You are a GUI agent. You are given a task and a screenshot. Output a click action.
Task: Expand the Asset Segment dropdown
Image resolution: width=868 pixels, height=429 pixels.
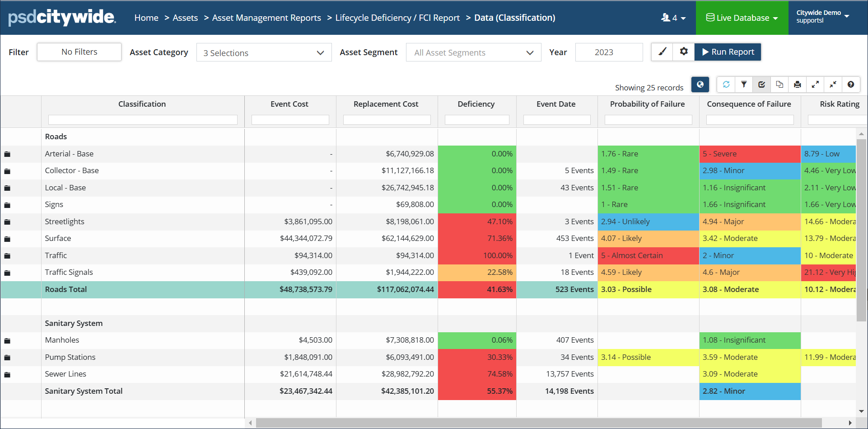473,53
